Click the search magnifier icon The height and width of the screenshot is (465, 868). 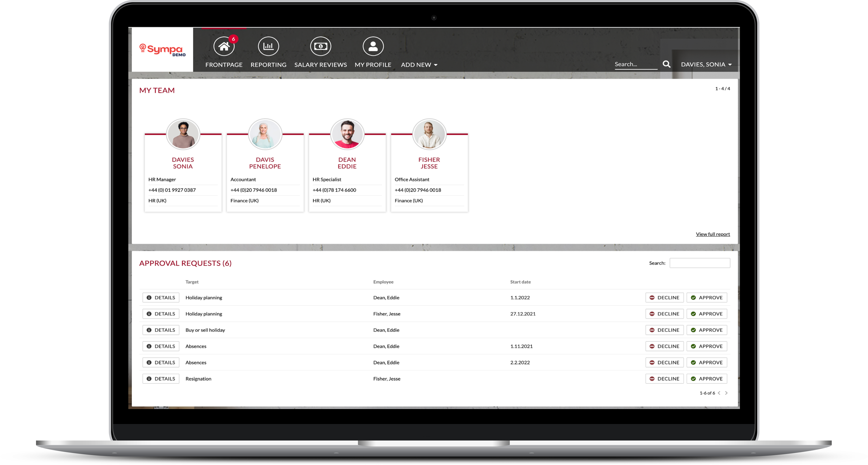[666, 64]
